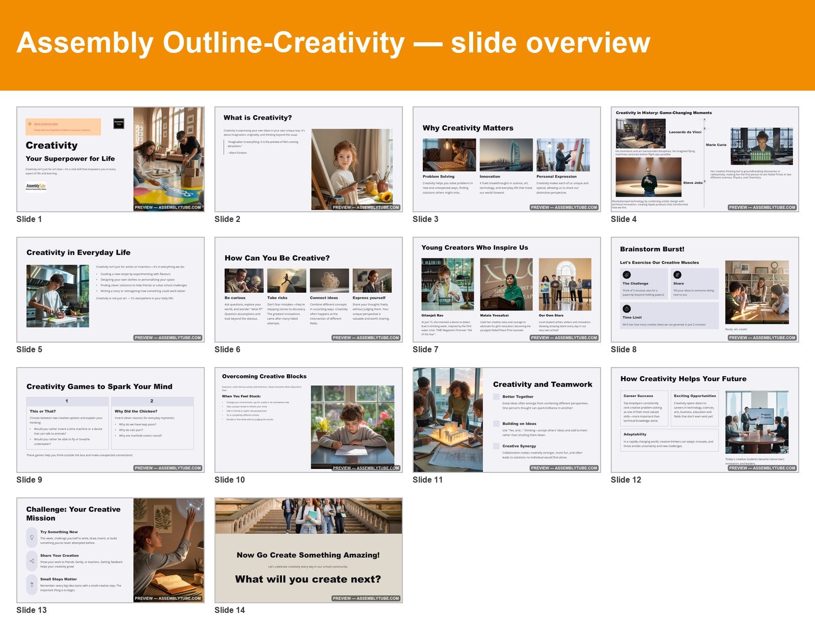Click "Your Superpower for Life" subtitle text
Screen dimensions: 815x644
coord(70,159)
